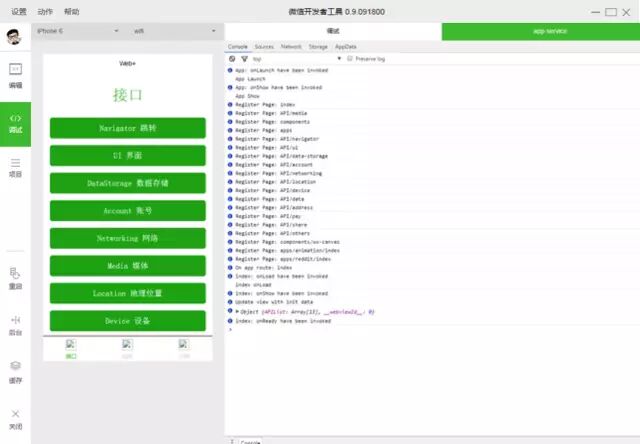Switch to the AppData tab
Viewport: 640px width, 444px height.
(x=346, y=47)
